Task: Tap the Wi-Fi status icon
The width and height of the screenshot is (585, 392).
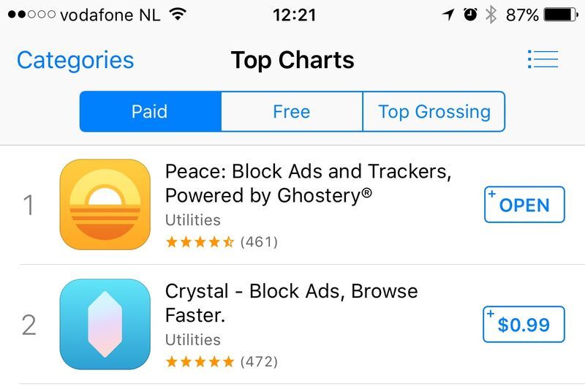Action: click(x=176, y=15)
